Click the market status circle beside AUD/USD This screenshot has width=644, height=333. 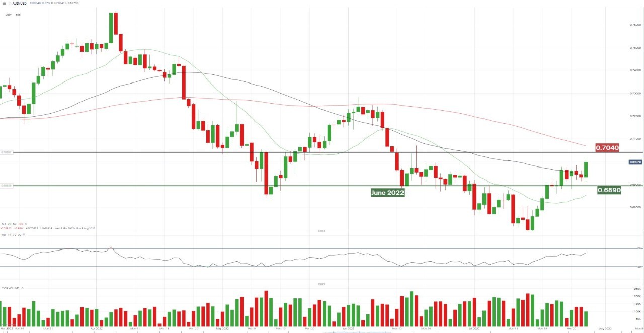coord(10,4)
